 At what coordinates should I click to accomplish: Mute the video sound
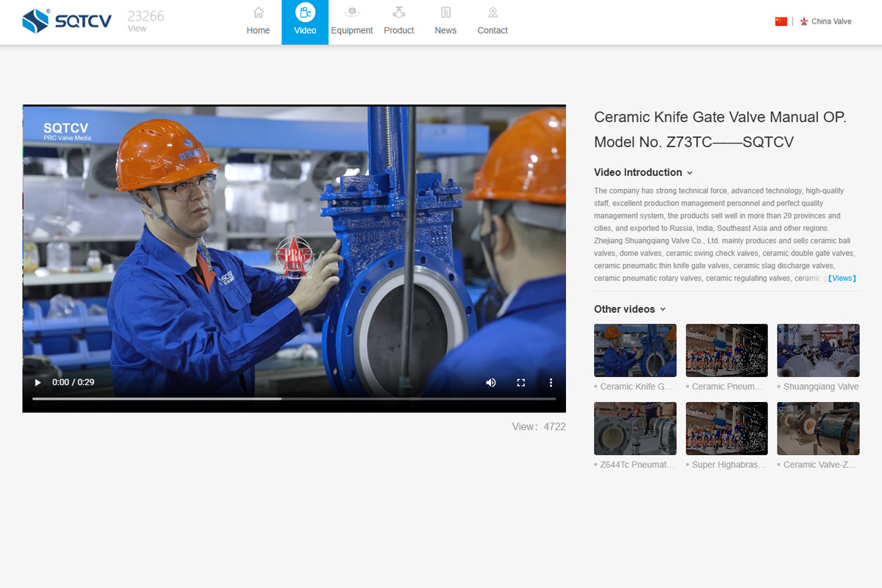click(491, 382)
